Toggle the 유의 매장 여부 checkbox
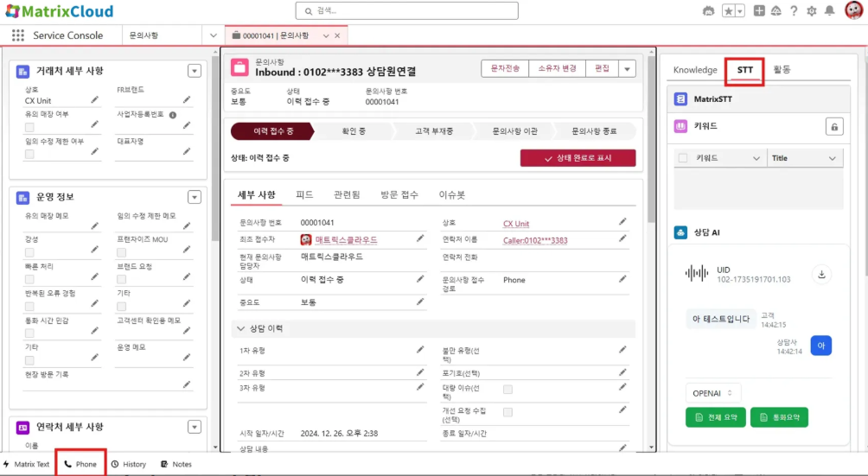The image size is (868, 476). tap(29, 128)
